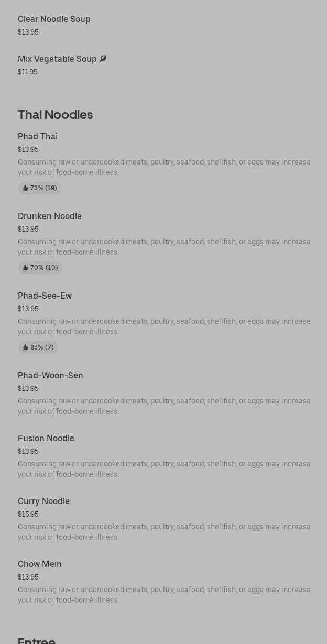
Task: Click the Thai Noodles section heading
Action: 55,115
